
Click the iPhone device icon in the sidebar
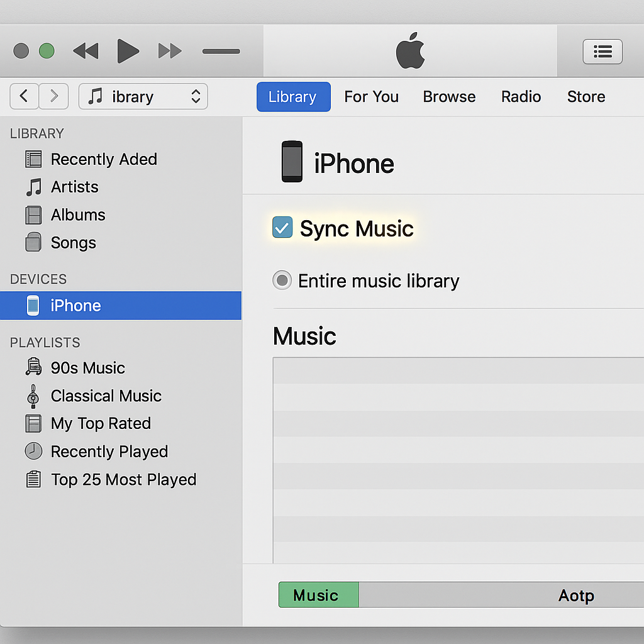coord(33,306)
